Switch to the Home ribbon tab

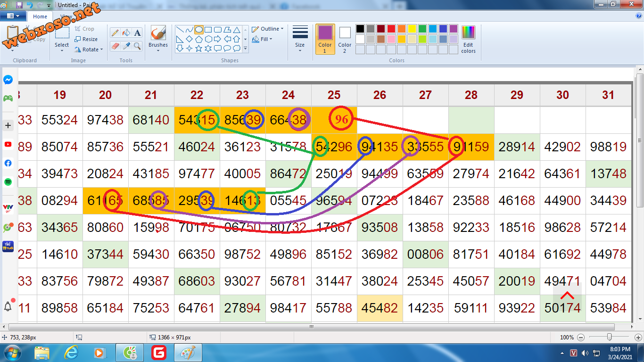click(x=40, y=16)
